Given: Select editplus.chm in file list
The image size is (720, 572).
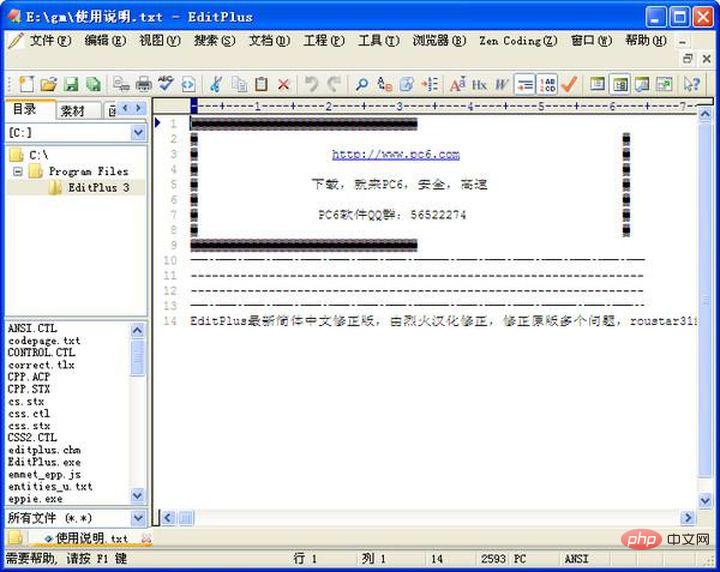Looking at the screenshot, I should tap(44, 450).
